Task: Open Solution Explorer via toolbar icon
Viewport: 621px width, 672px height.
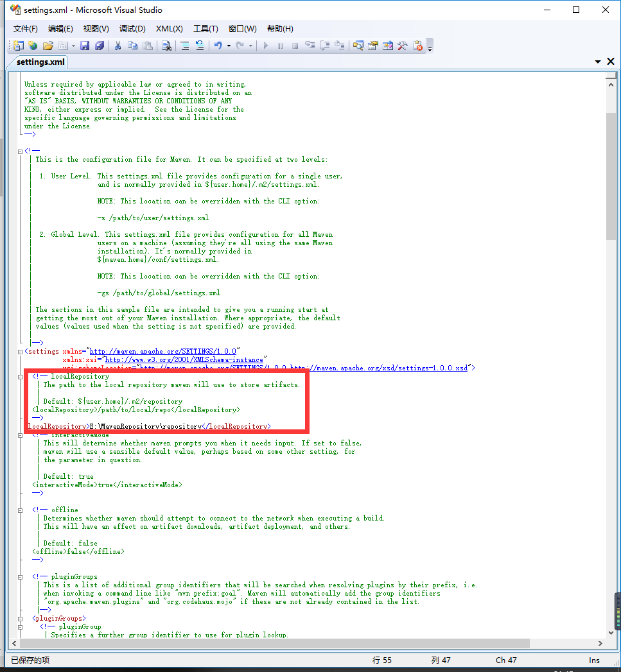Action: pyautogui.click(x=358, y=46)
